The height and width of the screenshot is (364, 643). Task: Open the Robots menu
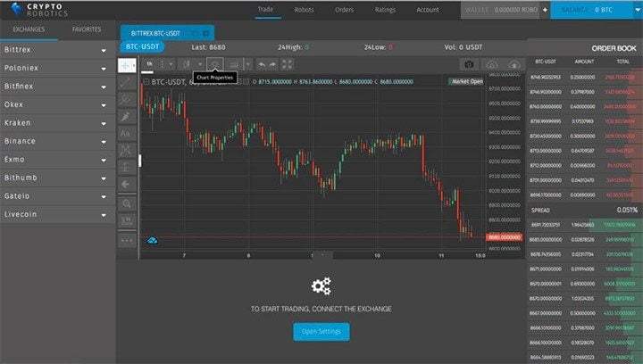pos(304,10)
